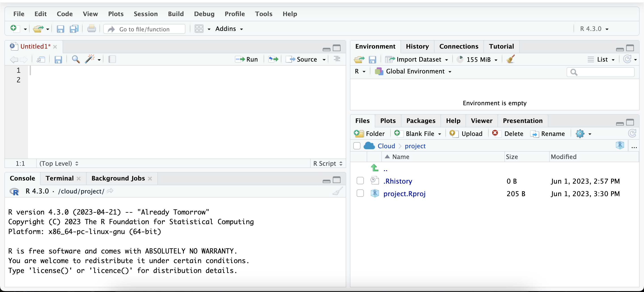Open the R 4.3.0 version dropdown
This screenshot has height=292, width=644.
click(x=594, y=28)
